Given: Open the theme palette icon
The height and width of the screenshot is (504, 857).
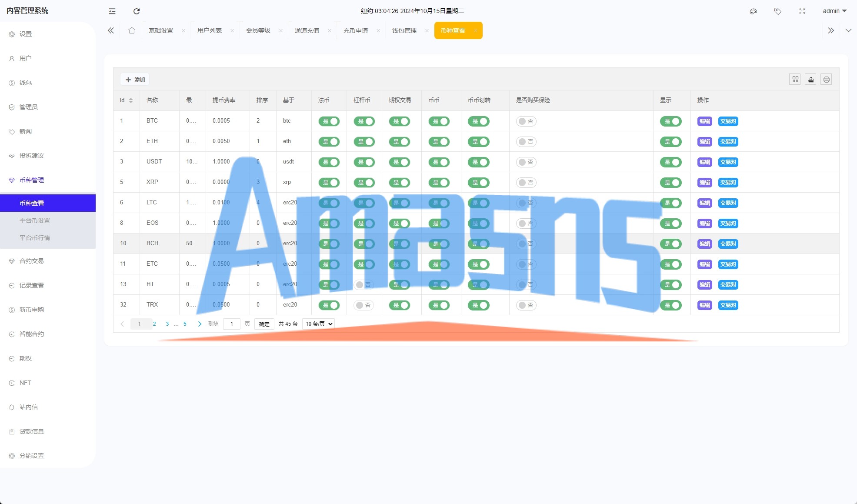Looking at the screenshot, I should pyautogui.click(x=754, y=11).
